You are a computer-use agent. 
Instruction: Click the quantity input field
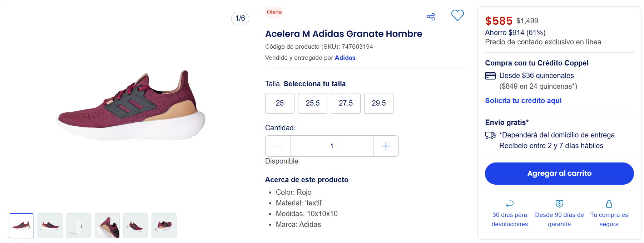pyautogui.click(x=332, y=146)
